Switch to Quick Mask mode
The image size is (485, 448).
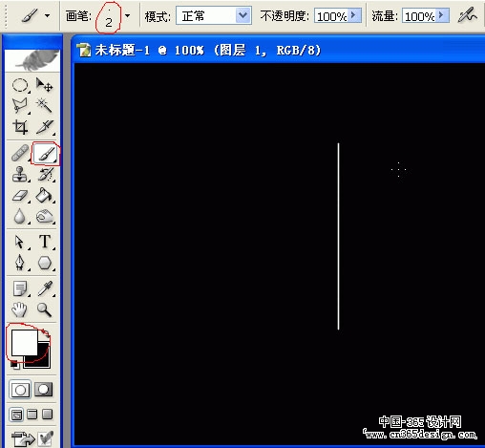(43, 389)
